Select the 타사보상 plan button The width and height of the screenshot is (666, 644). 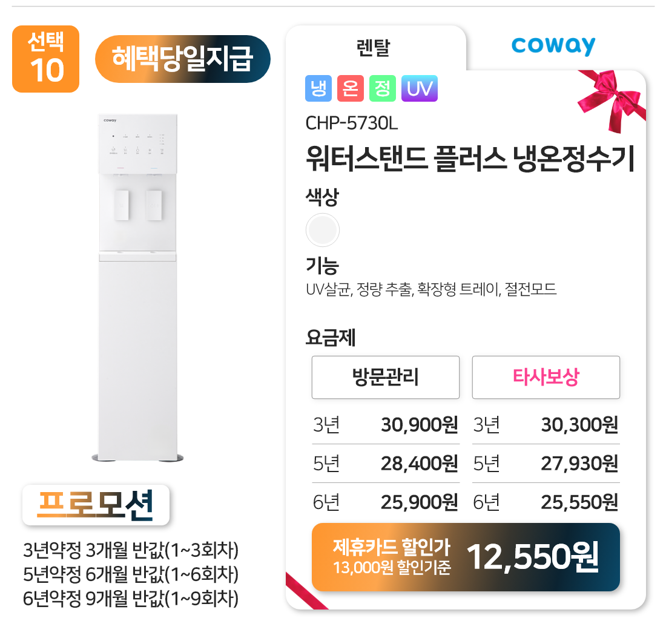click(x=546, y=377)
